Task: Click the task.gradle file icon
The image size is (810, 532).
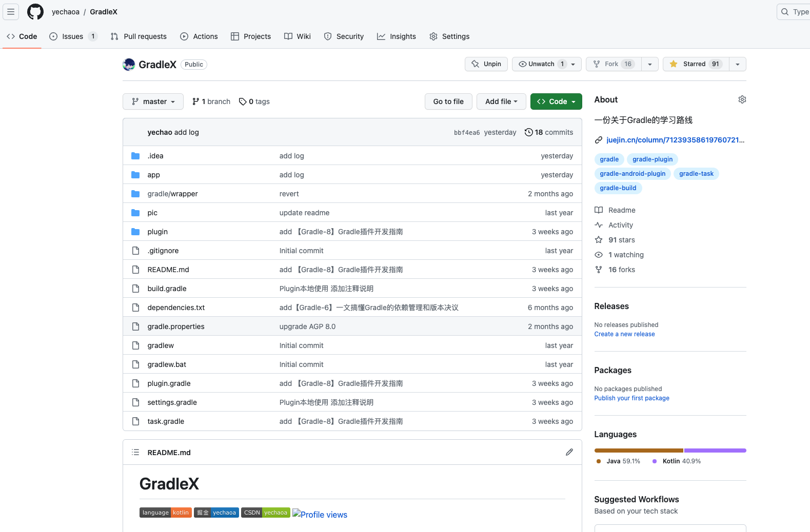Action: point(135,421)
